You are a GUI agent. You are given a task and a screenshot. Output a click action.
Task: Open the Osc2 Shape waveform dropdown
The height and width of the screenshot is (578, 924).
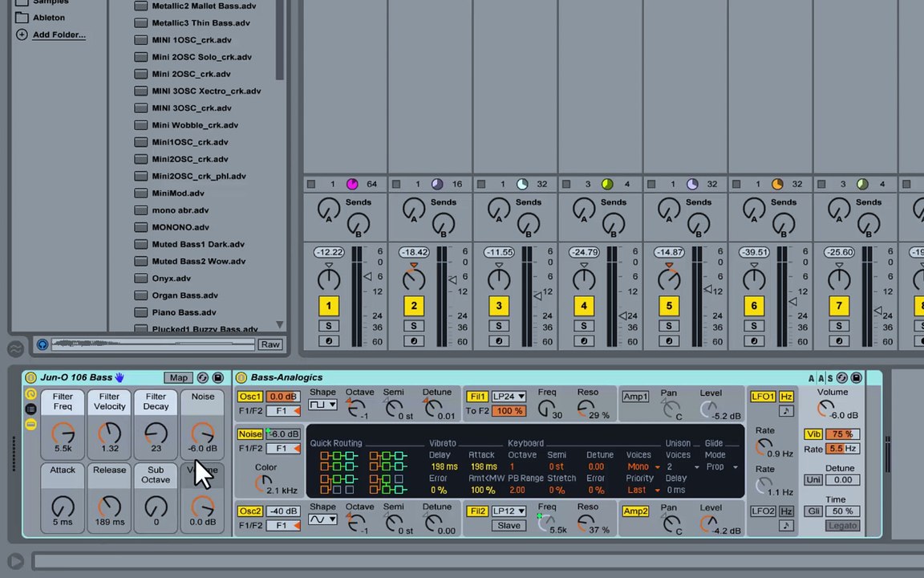click(323, 519)
